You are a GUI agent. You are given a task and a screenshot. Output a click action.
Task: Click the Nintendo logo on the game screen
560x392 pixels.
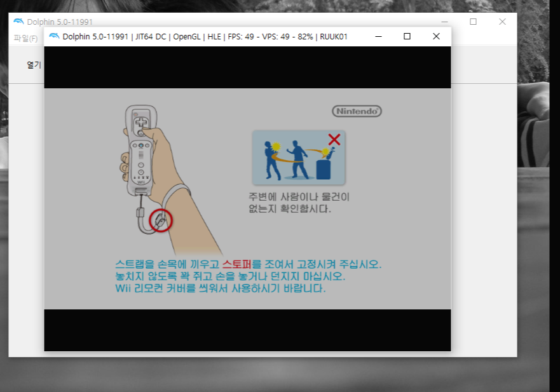pyautogui.click(x=357, y=111)
